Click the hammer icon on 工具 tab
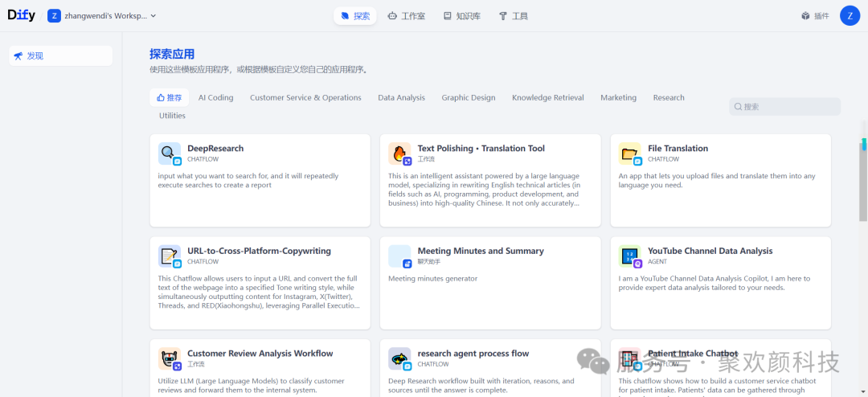868x397 pixels. coord(502,16)
